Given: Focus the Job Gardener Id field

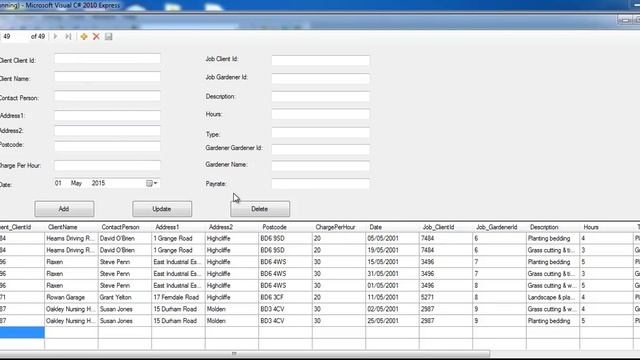Looking at the screenshot, I should coord(320,78).
